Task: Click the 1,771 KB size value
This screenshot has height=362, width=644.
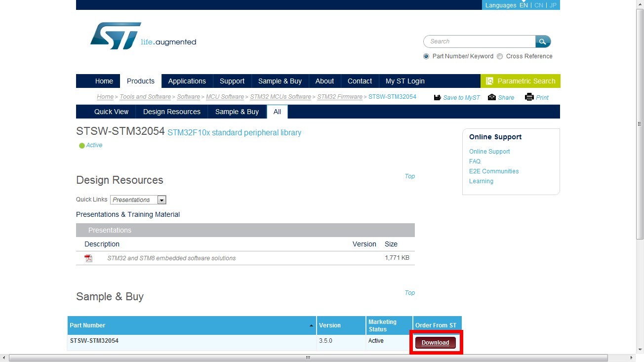Action: pyautogui.click(x=397, y=258)
